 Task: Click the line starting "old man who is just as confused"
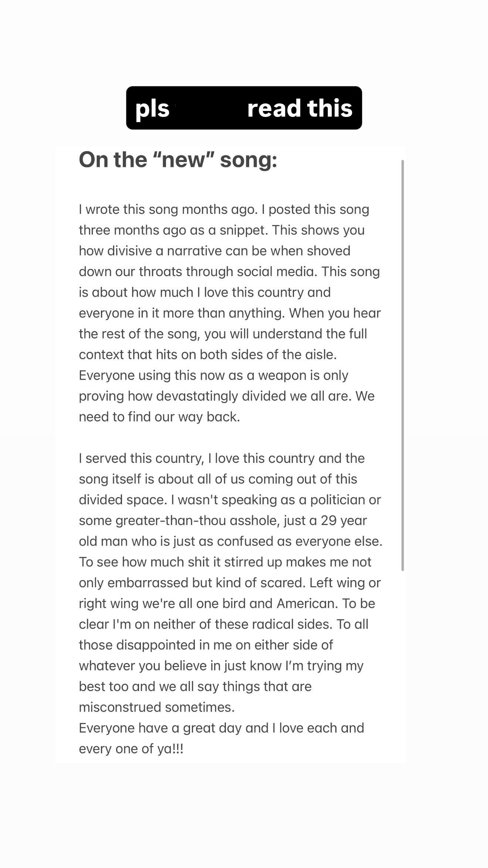(230, 541)
